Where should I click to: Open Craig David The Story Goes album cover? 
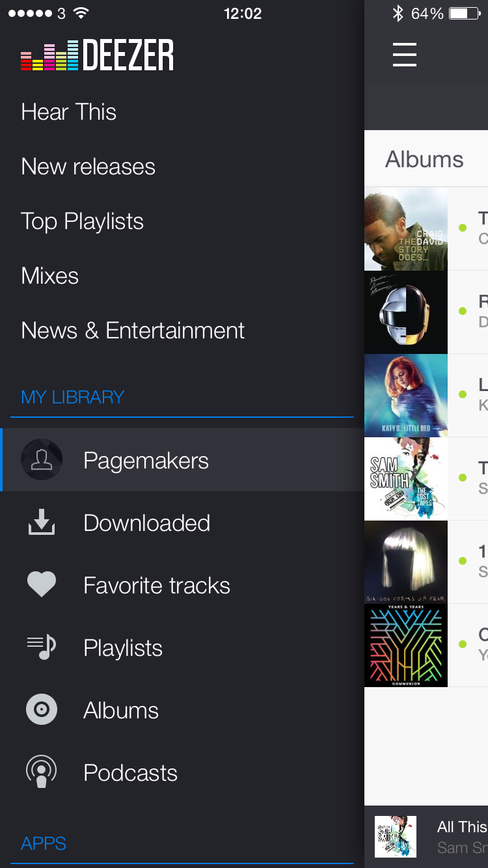pos(406,229)
